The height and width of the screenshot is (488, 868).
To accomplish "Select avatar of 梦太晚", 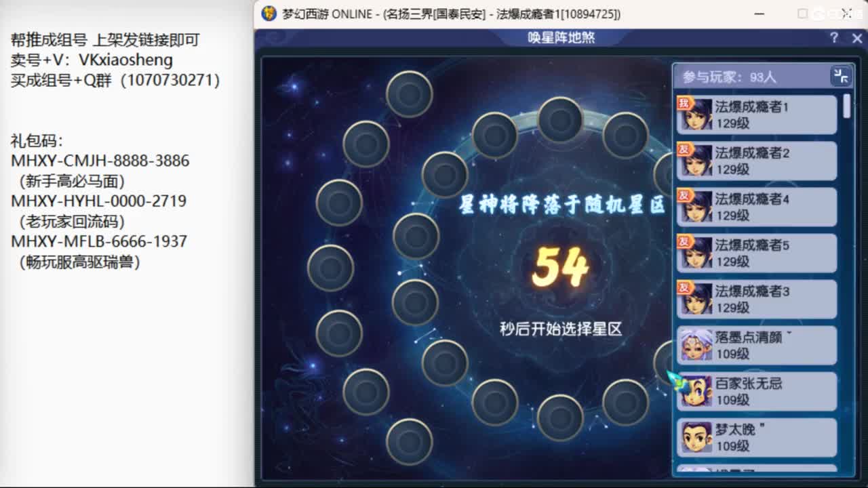I will [x=696, y=437].
